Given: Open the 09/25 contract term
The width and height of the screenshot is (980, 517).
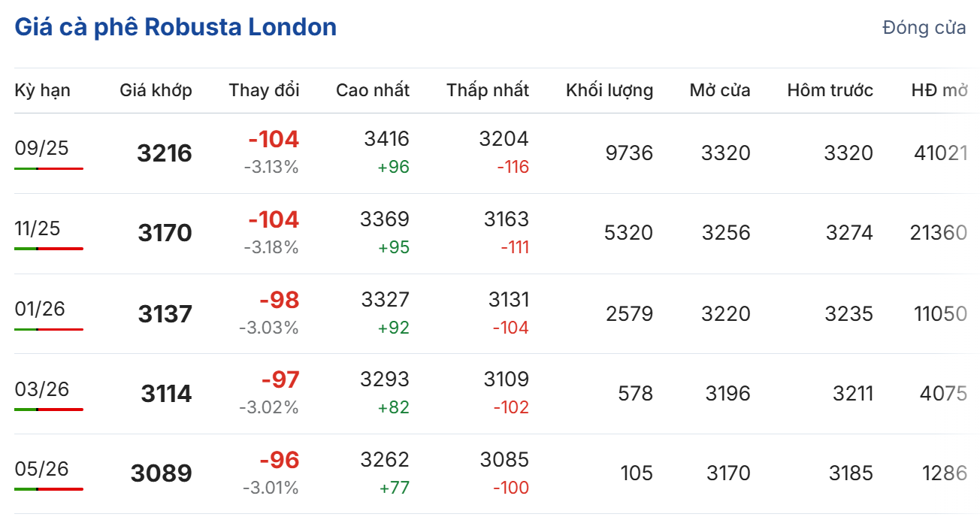Looking at the screenshot, I should 41,148.
